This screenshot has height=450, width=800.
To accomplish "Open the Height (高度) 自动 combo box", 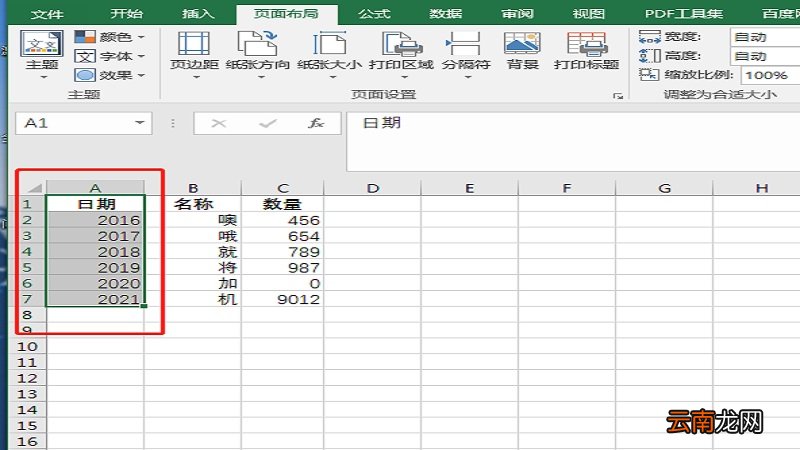I will pos(765,56).
